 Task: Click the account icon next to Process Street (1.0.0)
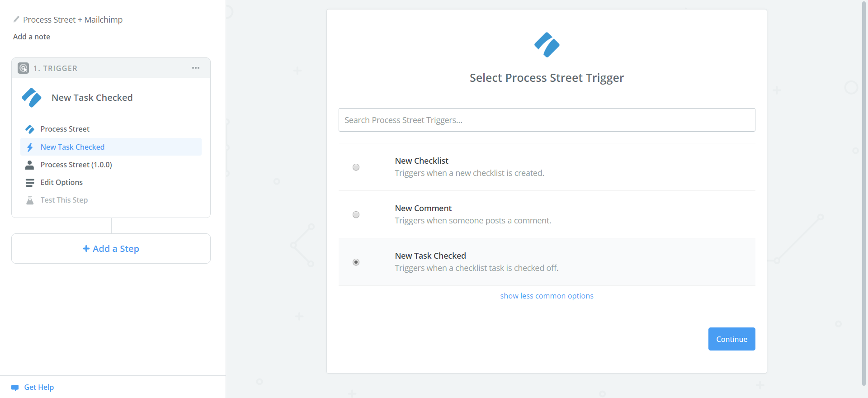coord(30,165)
